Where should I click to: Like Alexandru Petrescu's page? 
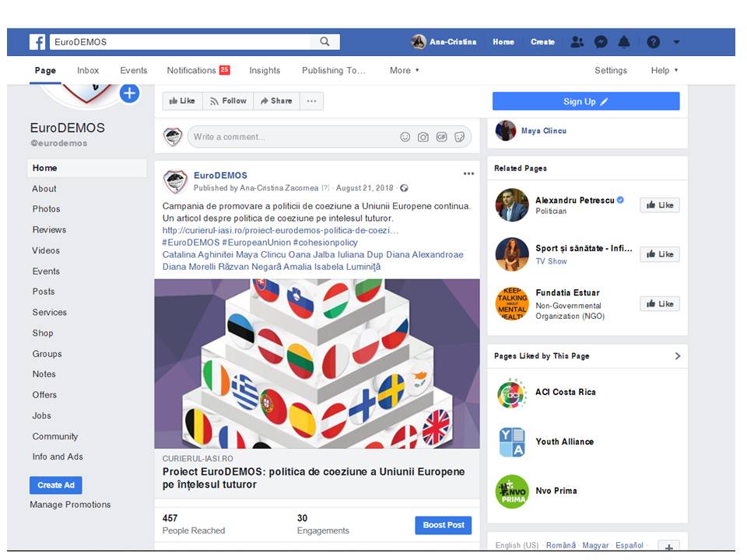[x=660, y=205]
